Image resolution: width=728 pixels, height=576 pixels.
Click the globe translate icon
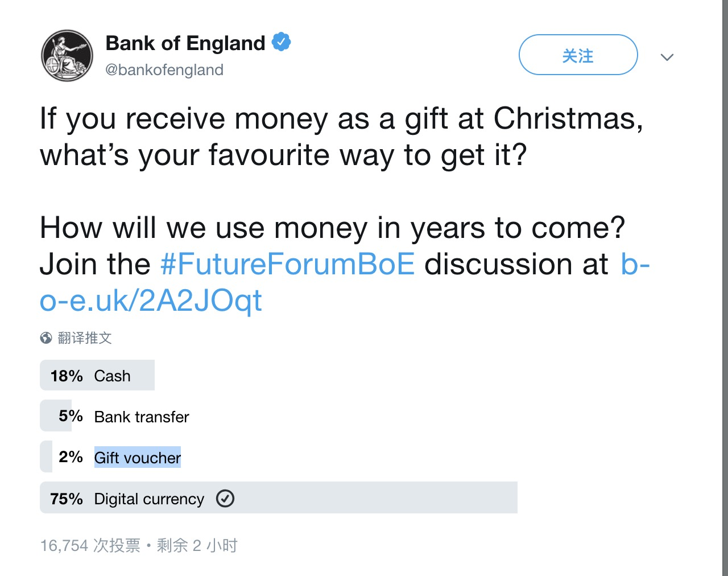[x=46, y=338]
